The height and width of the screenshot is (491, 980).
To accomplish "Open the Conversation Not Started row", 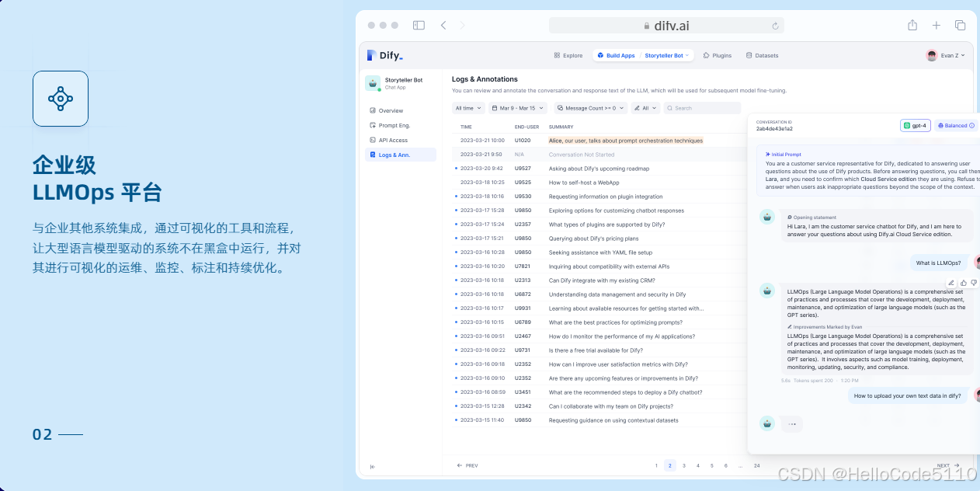I will [x=599, y=155].
